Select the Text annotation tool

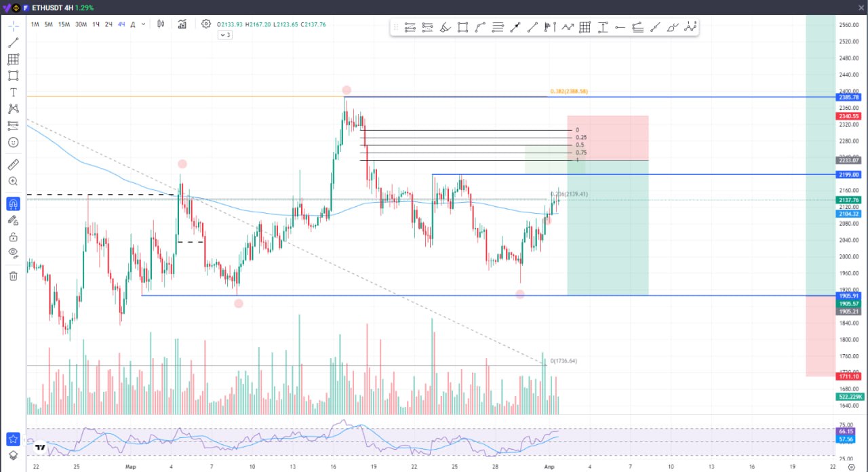click(13, 92)
